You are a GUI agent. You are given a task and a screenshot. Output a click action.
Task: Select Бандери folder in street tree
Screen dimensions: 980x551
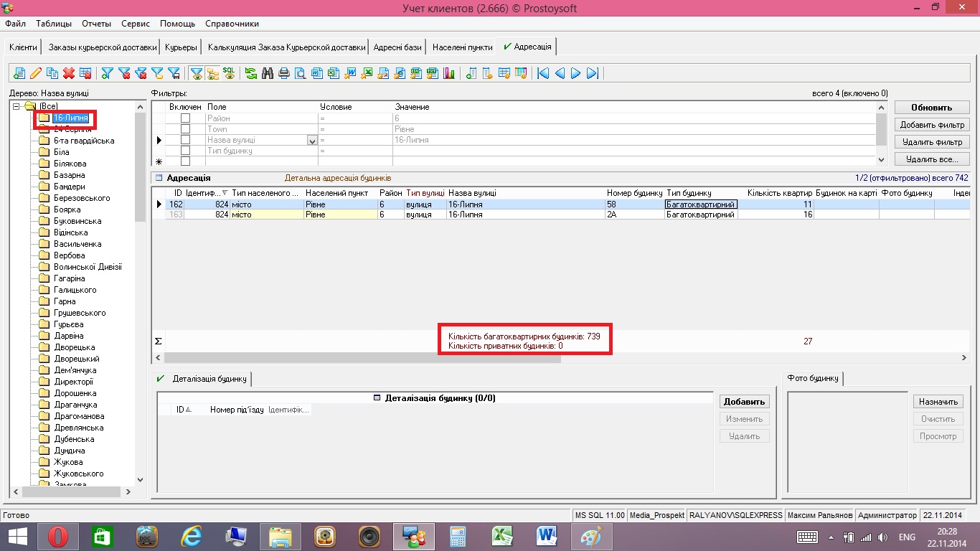coord(69,187)
